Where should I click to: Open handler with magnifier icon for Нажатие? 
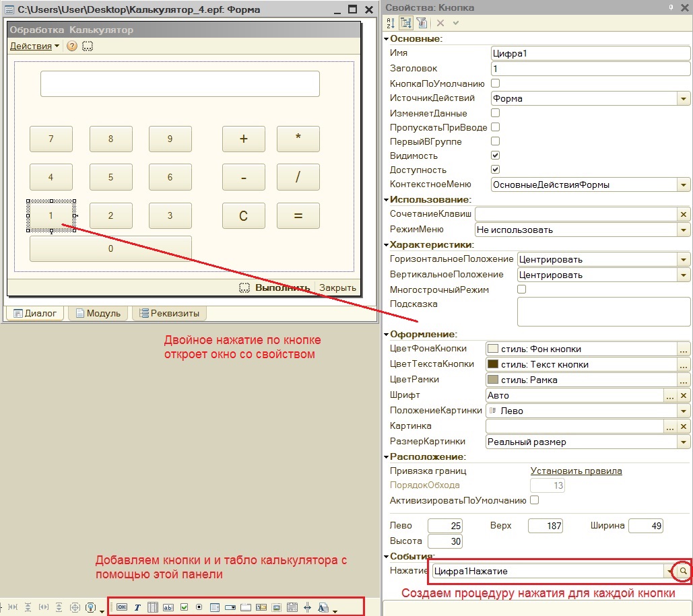pos(683,571)
